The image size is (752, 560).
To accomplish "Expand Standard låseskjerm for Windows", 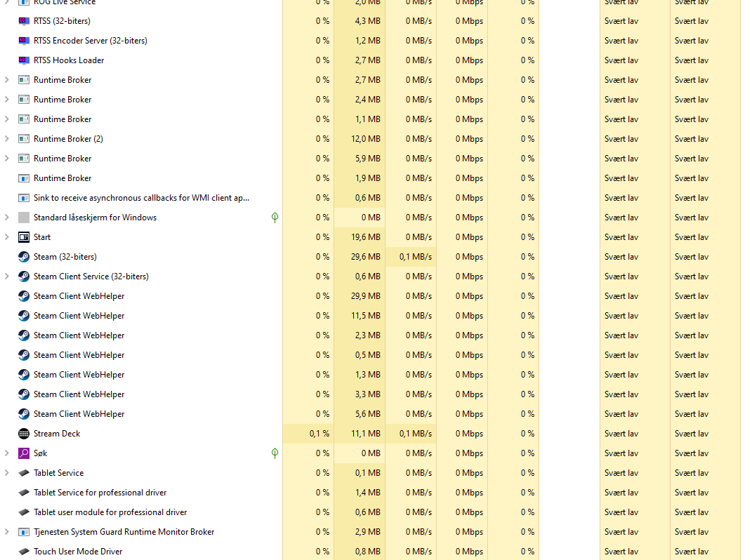I will (x=7, y=218).
